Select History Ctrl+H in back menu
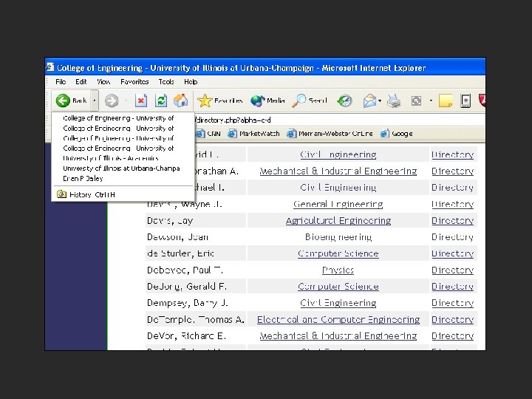Image resolution: width=532 pixels, height=399 pixels. coord(123,194)
